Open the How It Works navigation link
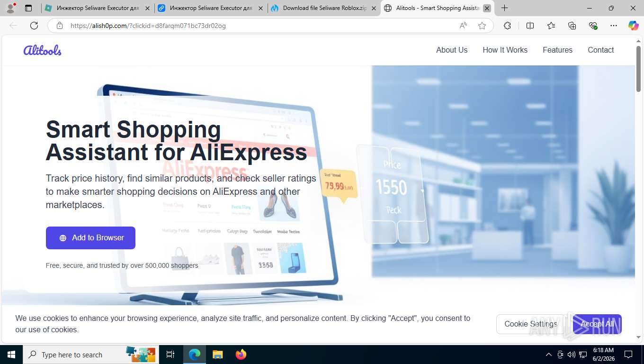Image resolution: width=644 pixels, height=364 pixels. pos(505,50)
